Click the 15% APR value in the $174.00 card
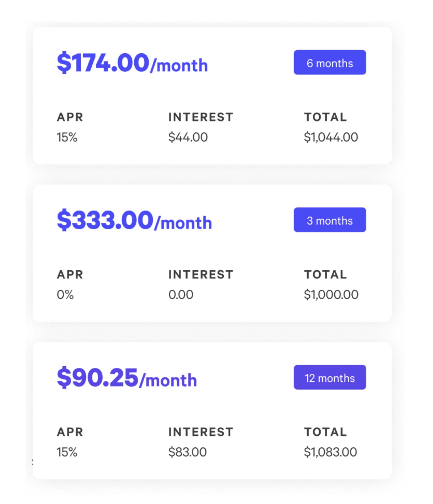 [67, 137]
